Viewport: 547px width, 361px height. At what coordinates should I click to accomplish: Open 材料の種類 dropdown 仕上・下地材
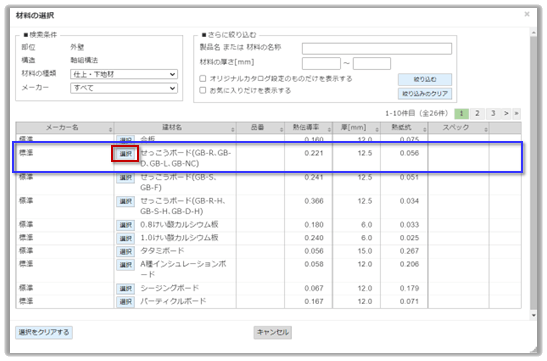124,74
